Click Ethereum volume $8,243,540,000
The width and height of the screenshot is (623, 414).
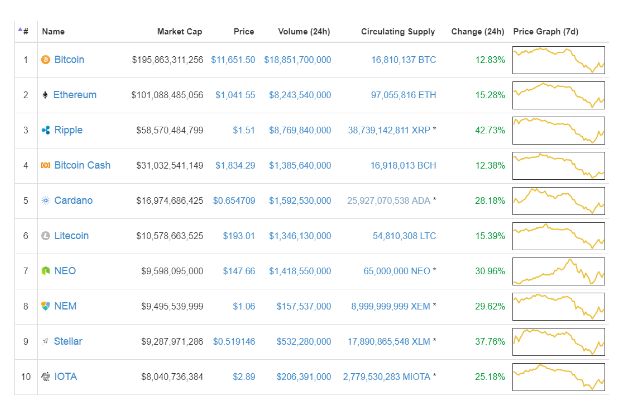pos(300,95)
